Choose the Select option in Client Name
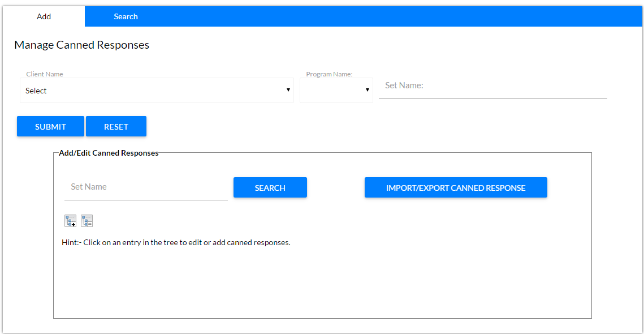Screen dimensions: 644x334 click(157, 90)
